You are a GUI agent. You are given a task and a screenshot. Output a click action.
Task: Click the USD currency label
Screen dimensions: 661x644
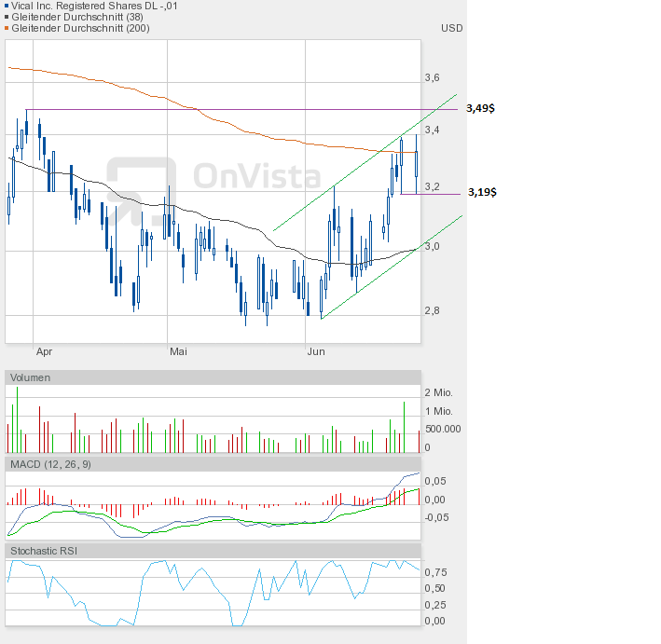(452, 28)
